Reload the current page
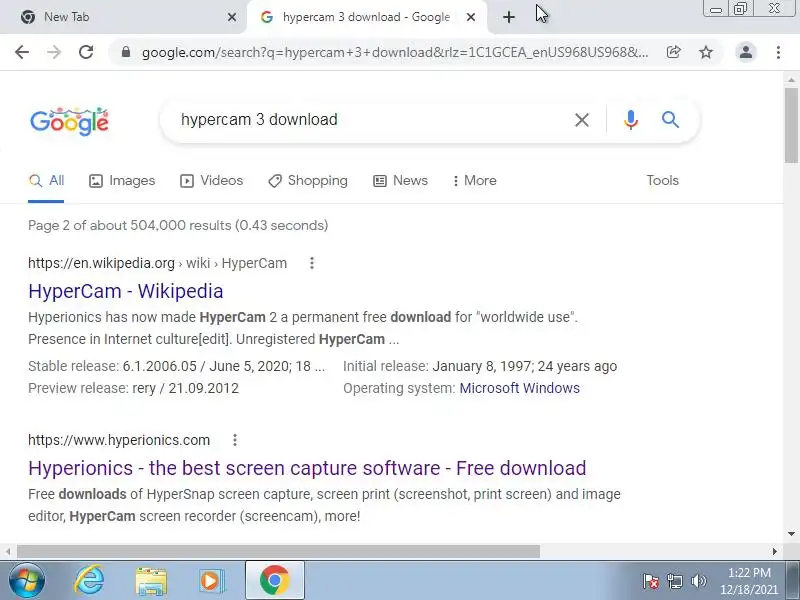This screenshot has height=600, width=800. point(86,52)
